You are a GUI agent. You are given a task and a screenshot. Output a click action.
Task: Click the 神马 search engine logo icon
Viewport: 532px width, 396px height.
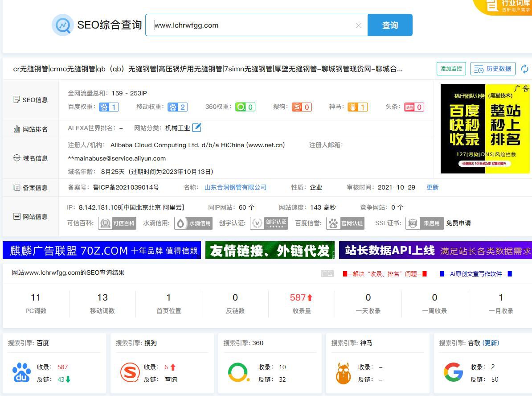344,373
